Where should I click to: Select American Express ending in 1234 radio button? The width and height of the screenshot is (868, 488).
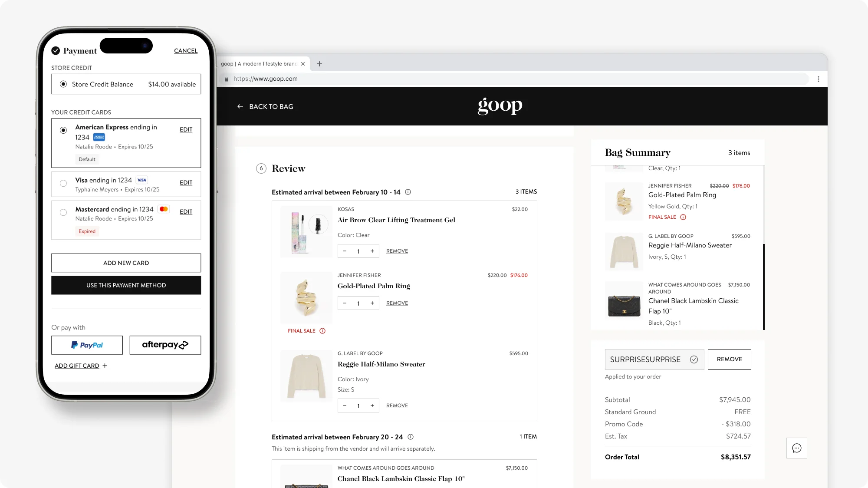click(x=64, y=130)
